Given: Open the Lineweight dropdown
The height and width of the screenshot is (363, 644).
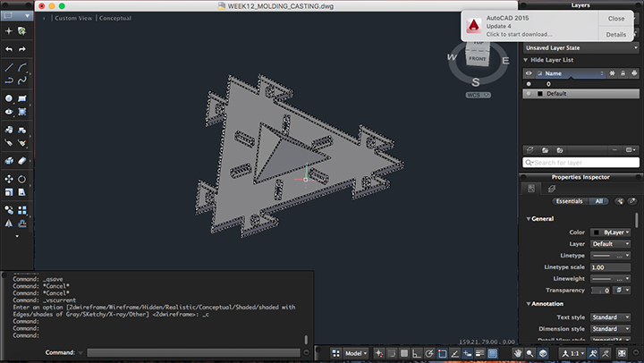Looking at the screenshot, I should coord(610,278).
